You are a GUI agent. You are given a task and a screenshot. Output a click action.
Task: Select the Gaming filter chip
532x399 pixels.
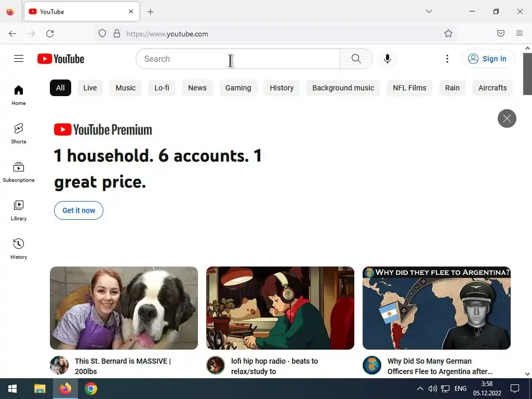pyautogui.click(x=238, y=88)
